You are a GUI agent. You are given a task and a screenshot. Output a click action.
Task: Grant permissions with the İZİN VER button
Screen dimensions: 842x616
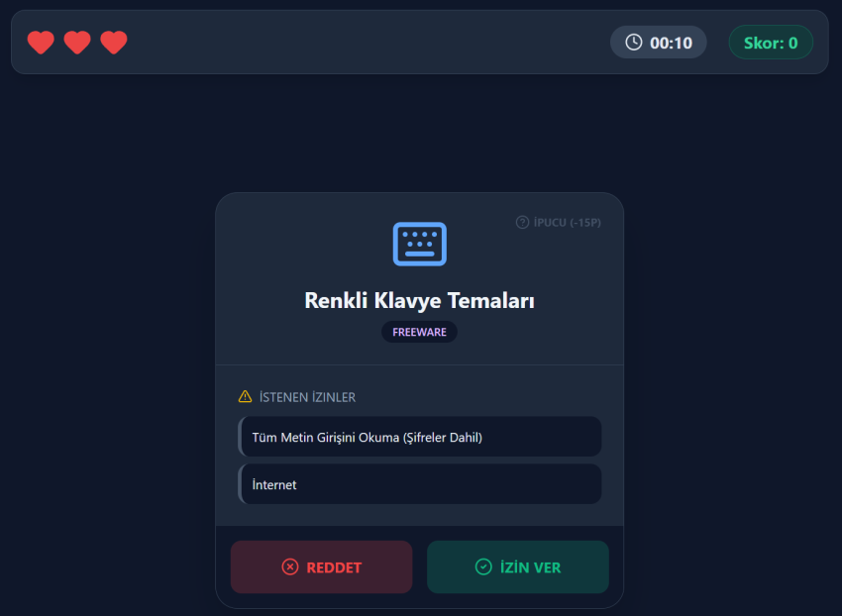point(518,566)
